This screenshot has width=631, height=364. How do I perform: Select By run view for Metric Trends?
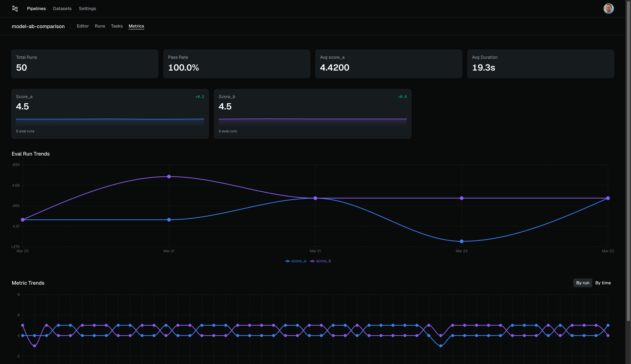[x=582, y=283]
